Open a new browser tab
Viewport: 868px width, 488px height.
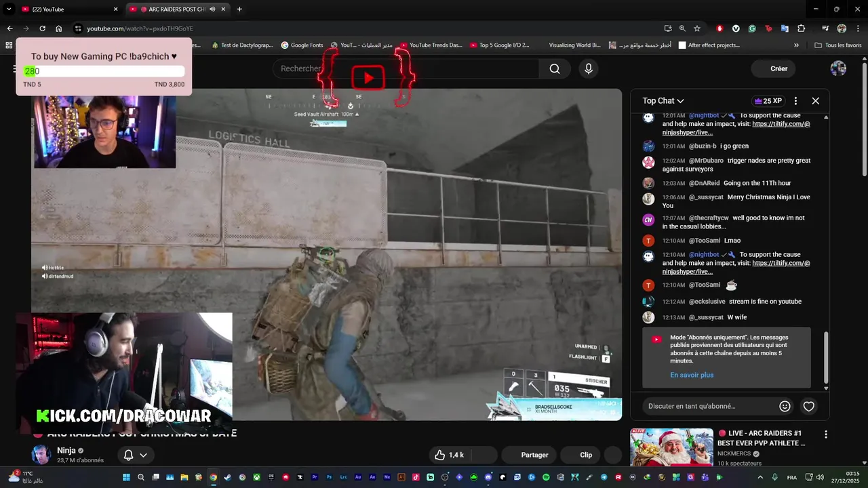click(239, 9)
